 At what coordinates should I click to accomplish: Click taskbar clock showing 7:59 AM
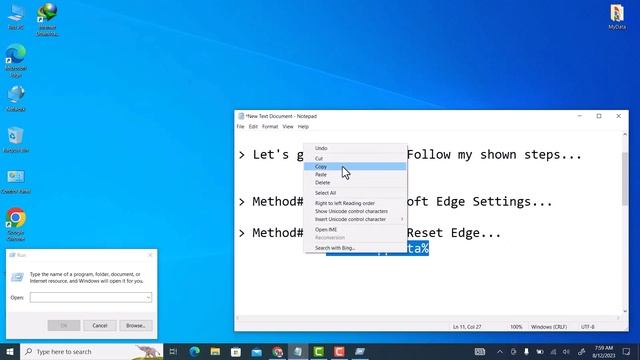point(604,351)
